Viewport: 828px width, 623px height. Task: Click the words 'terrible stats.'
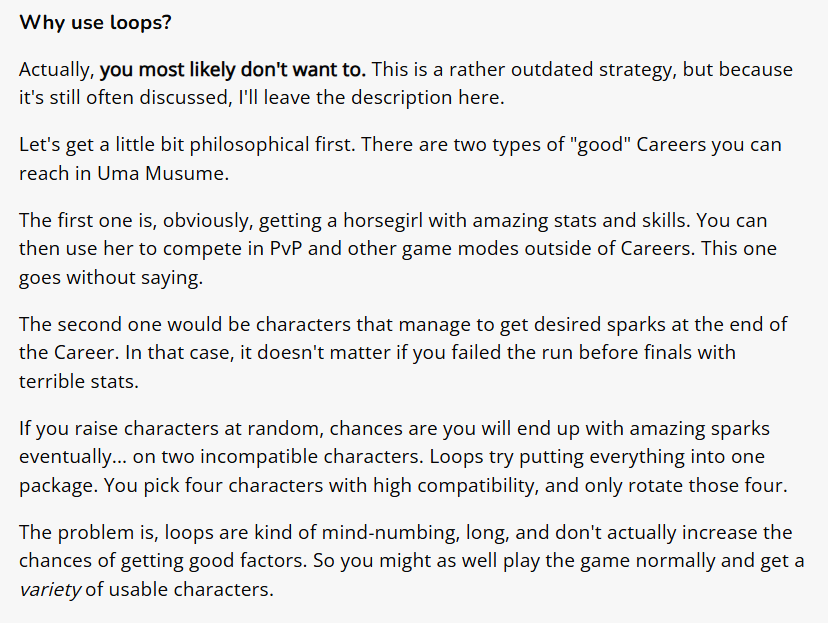tap(79, 381)
